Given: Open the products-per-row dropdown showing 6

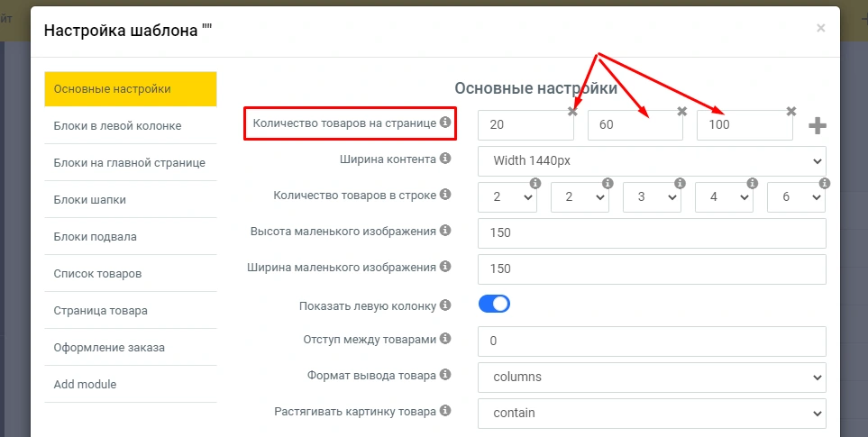Looking at the screenshot, I should pyautogui.click(x=796, y=196).
